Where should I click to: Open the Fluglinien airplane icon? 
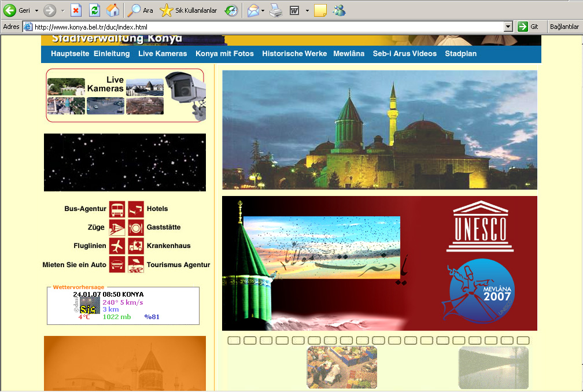pos(117,246)
